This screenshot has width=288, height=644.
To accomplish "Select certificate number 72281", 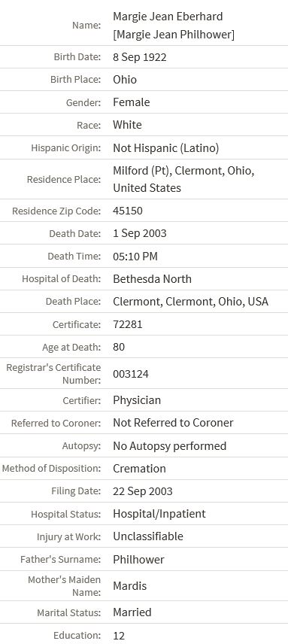I will click(128, 324).
